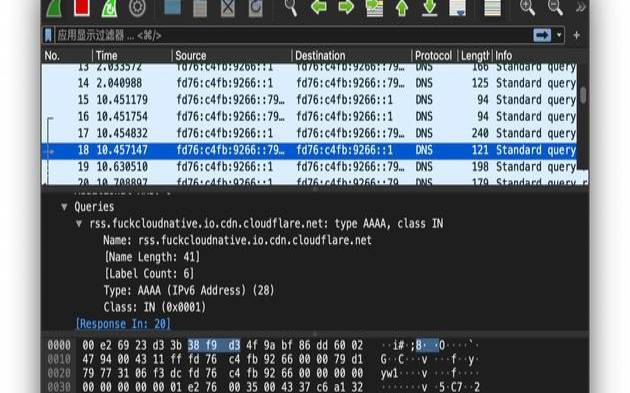This screenshot has width=630, height=393.
Task: Follow the Response In: 20 link
Action: [x=123, y=324]
